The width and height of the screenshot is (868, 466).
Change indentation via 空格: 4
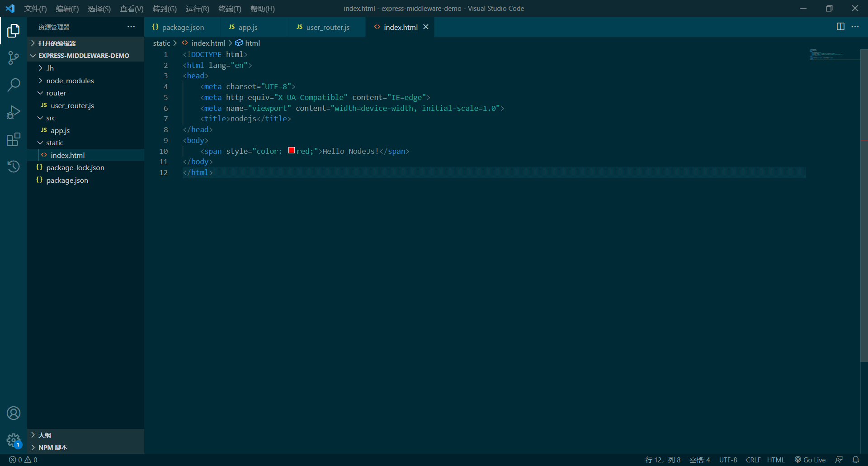click(699, 460)
